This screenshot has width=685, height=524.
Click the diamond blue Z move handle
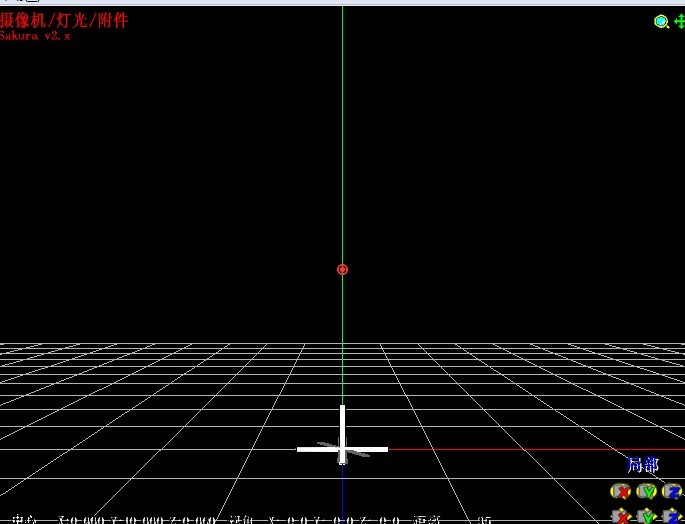(673, 516)
